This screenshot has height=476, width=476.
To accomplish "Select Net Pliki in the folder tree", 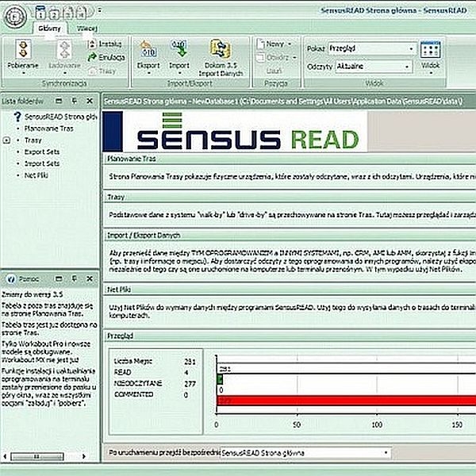I will tap(36, 175).
